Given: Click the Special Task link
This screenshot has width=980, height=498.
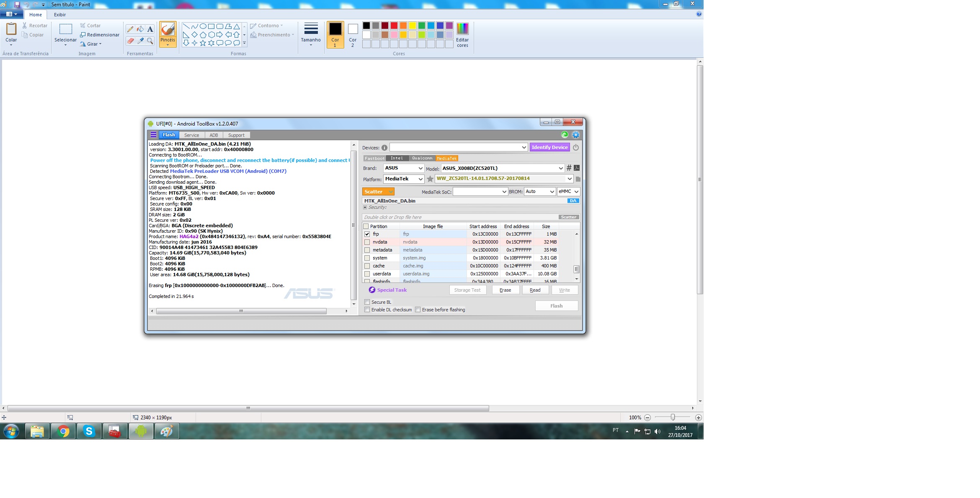Looking at the screenshot, I should (387, 290).
